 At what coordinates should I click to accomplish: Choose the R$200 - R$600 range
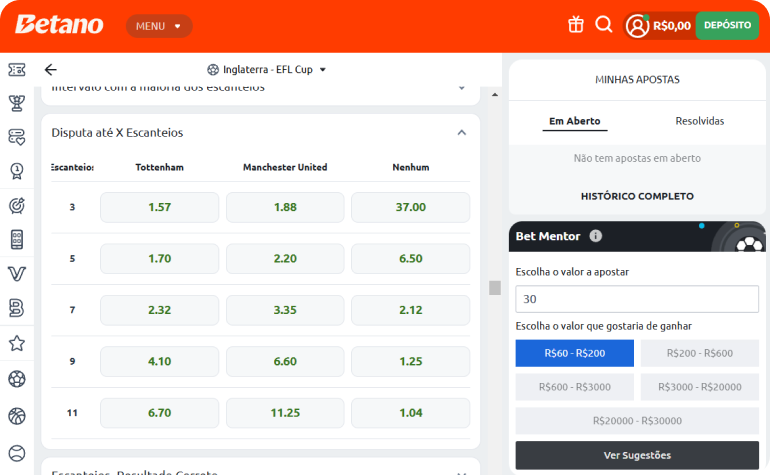[699, 353]
